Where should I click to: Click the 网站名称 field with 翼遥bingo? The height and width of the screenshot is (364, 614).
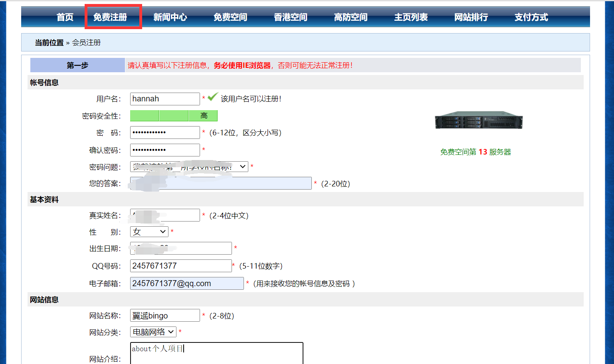click(165, 315)
